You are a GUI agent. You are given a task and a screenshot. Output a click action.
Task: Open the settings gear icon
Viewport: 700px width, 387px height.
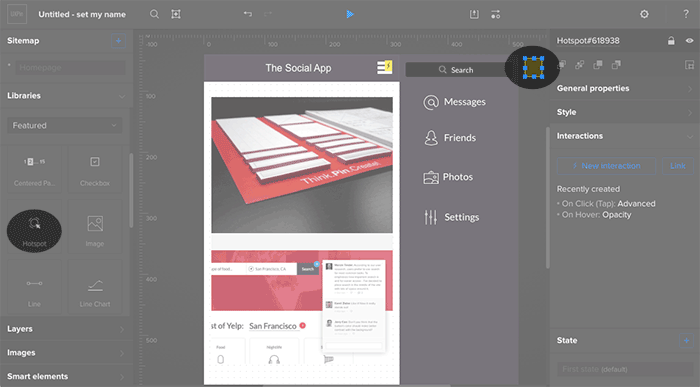point(644,14)
